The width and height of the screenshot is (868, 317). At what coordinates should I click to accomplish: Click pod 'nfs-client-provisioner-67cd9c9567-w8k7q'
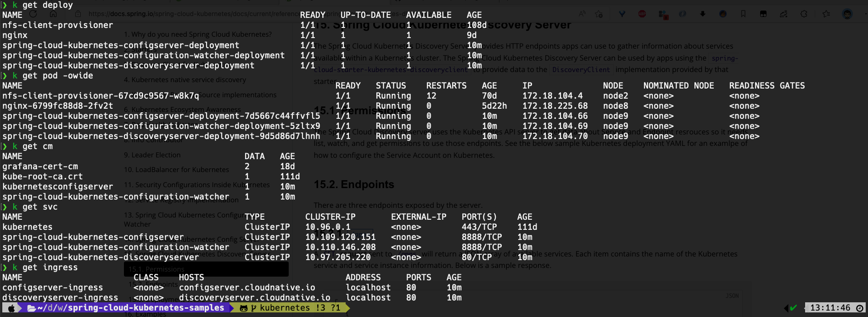[101, 96]
